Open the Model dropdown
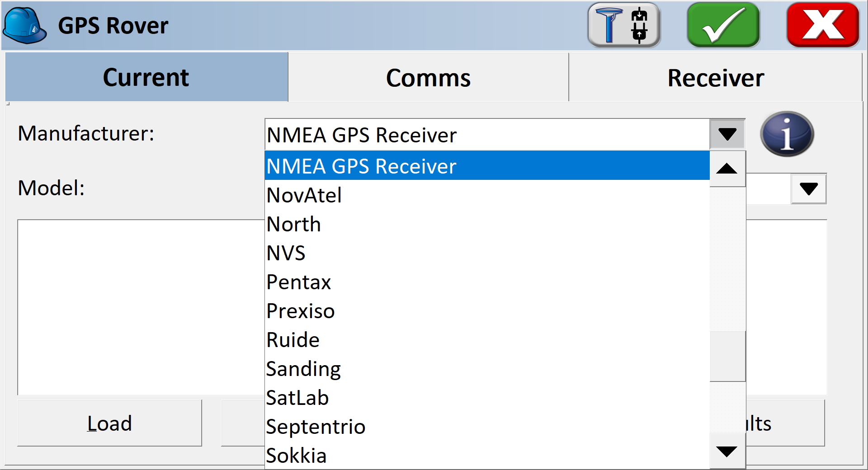This screenshot has width=868, height=470. (809, 188)
